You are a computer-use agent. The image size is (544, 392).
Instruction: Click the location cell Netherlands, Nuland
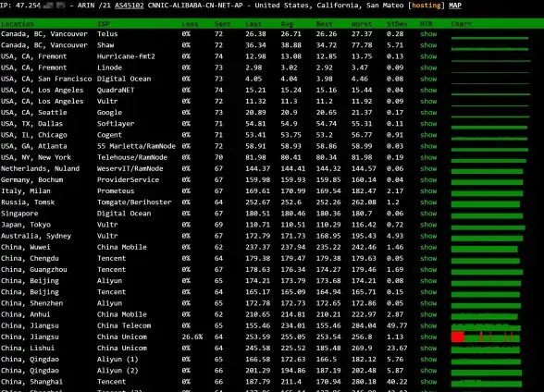[41, 168]
